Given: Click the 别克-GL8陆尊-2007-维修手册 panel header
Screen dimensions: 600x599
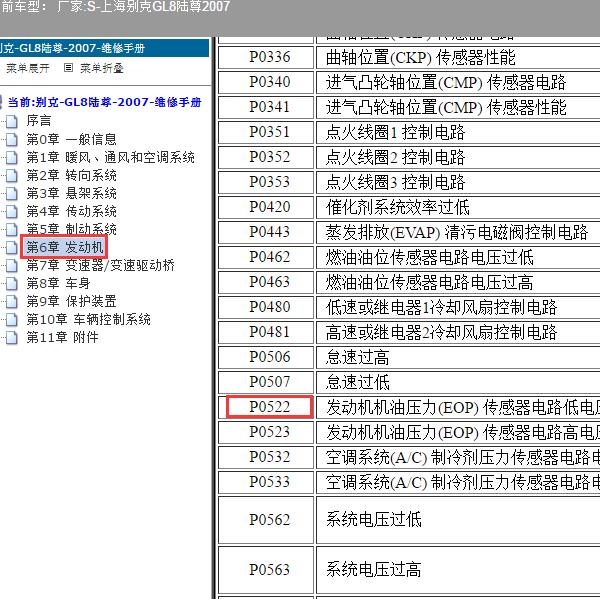Looking at the screenshot, I should pyautogui.click(x=104, y=48).
